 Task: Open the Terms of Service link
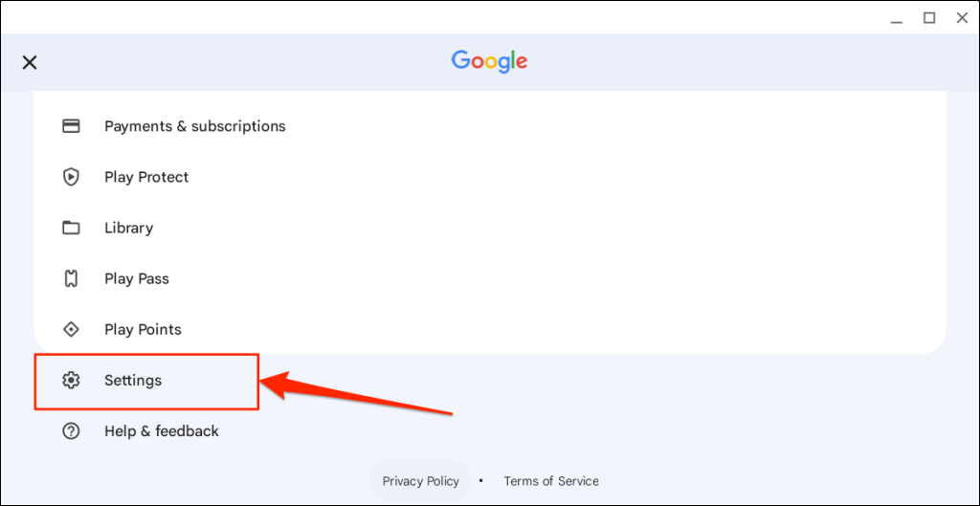click(x=551, y=481)
